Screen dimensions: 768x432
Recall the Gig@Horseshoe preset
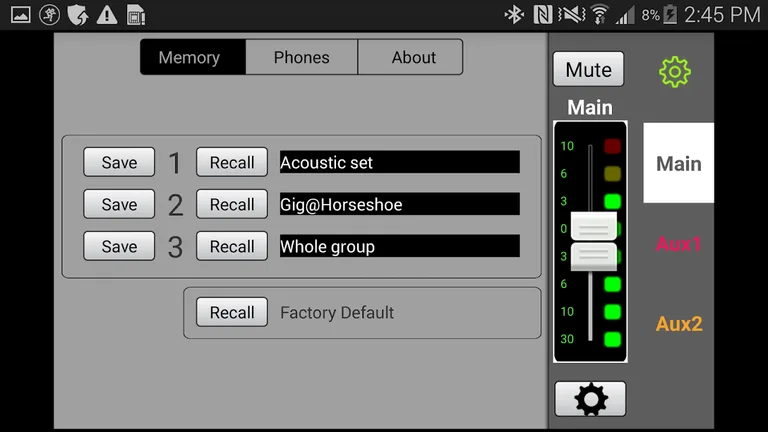232,204
